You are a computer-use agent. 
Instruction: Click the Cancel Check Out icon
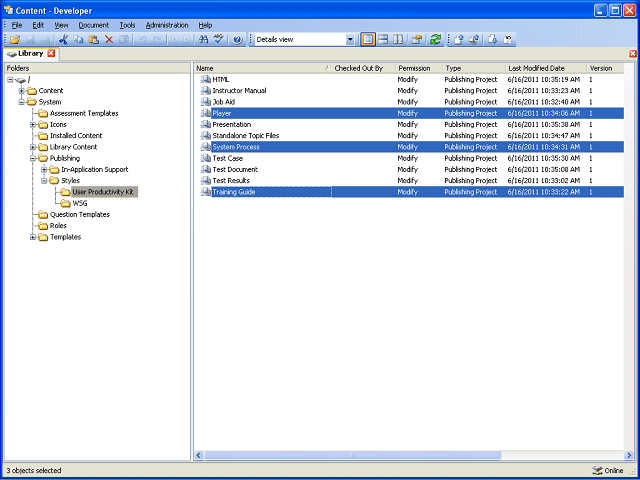[x=508, y=40]
